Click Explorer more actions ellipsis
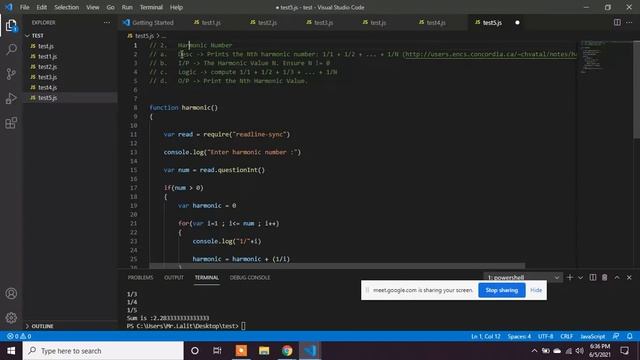 (x=107, y=22)
